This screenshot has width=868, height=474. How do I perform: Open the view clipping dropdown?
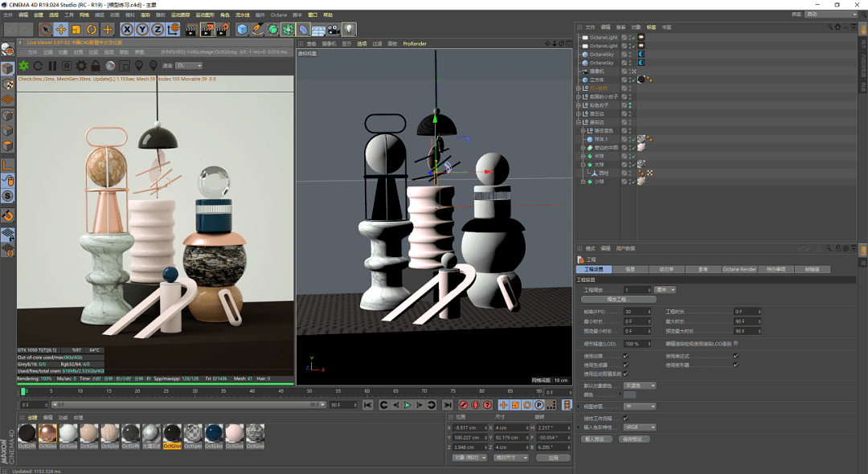pos(640,407)
